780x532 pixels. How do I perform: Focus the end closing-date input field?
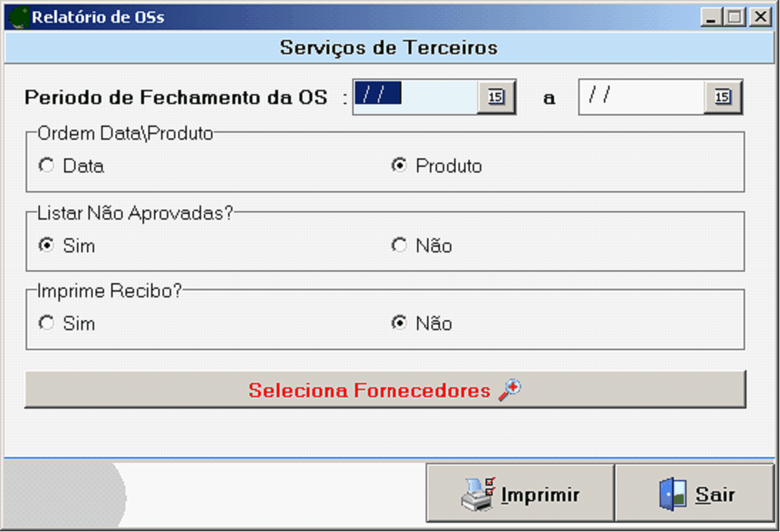(x=640, y=97)
